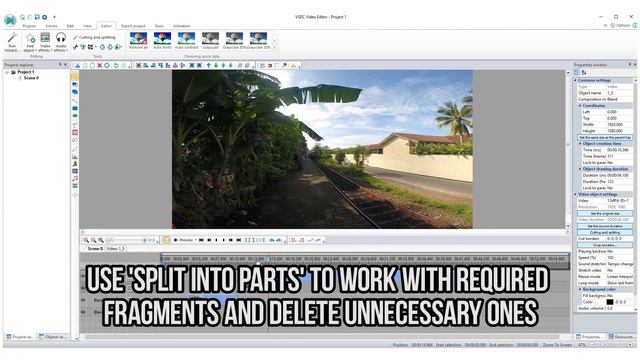Close the Projects explorer panel
The height and width of the screenshot is (360, 640).
(x=65, y=64)
